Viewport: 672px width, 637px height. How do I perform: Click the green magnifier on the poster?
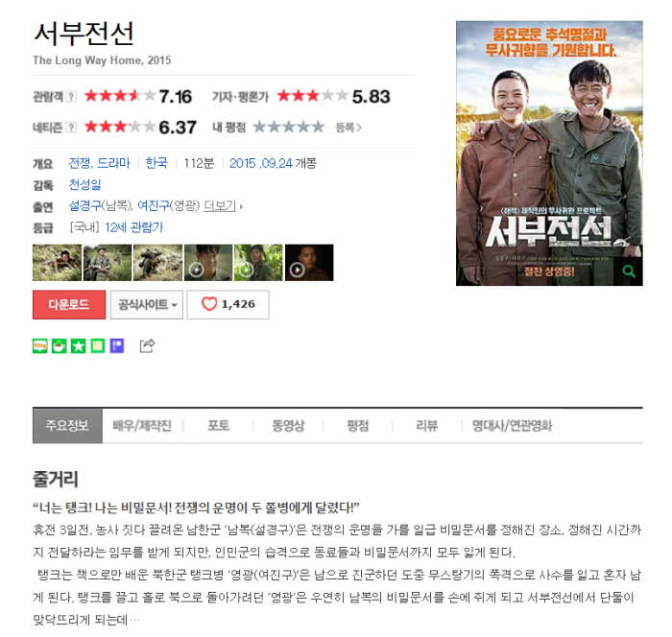click(x=629, y=271)
